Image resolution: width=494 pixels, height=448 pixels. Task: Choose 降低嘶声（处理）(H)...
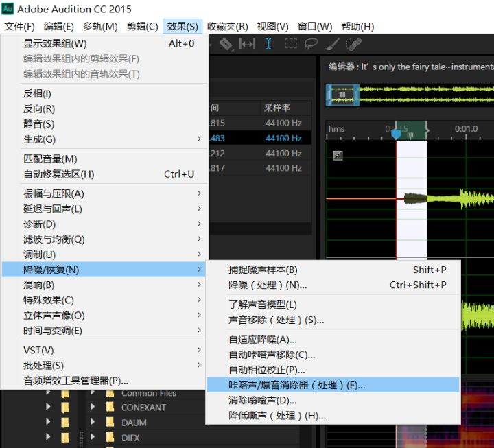pyautogui.click(x=333, y=415)
